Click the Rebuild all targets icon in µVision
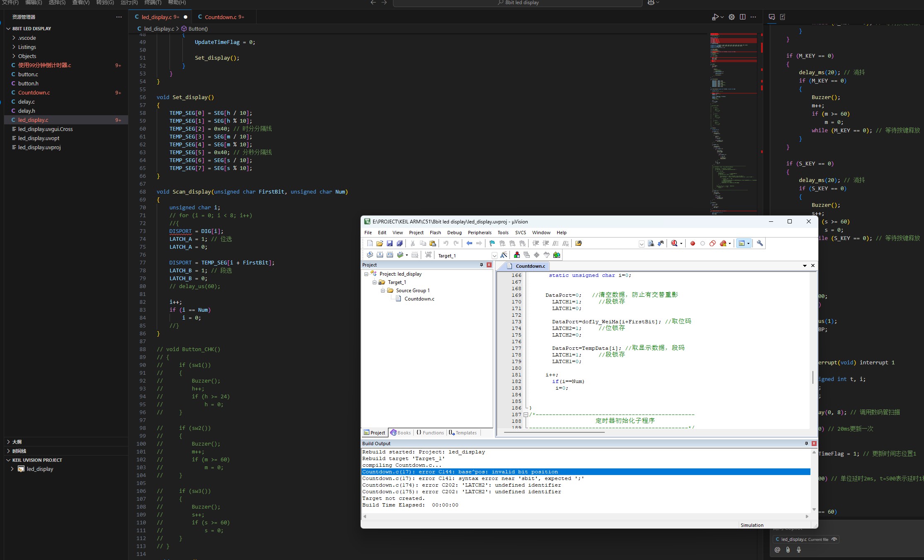Viewport: 924px width, 560px height. [390, 255]
